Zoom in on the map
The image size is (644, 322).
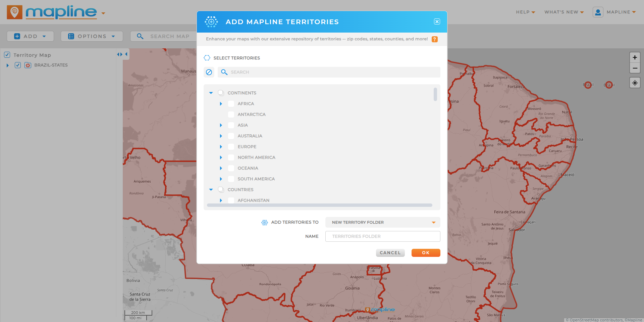pos(635,57)
